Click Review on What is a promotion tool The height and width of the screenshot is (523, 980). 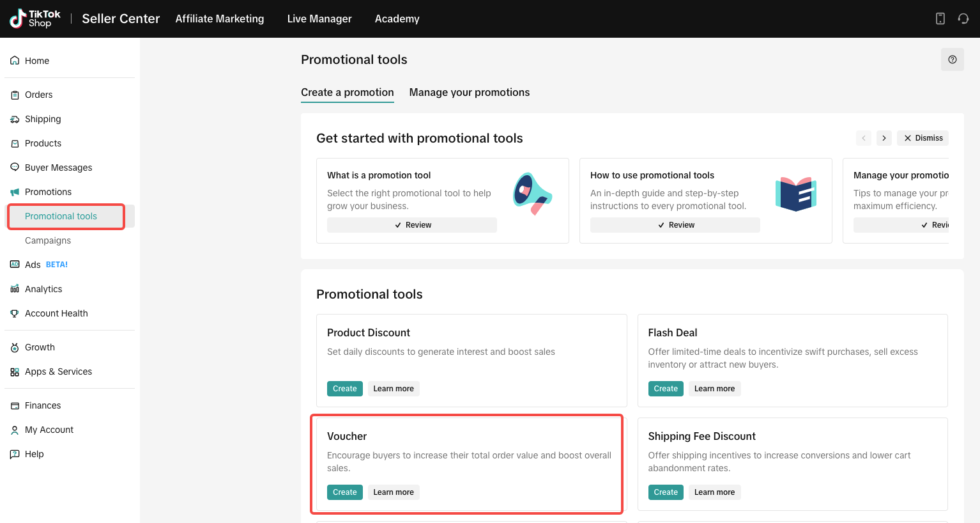pyautogui.click(x=412, y=225)
